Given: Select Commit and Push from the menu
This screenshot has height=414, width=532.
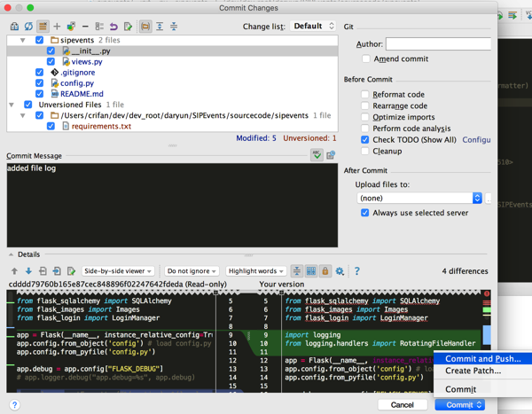Looking at the screenshot, I should tap(482, 359).
